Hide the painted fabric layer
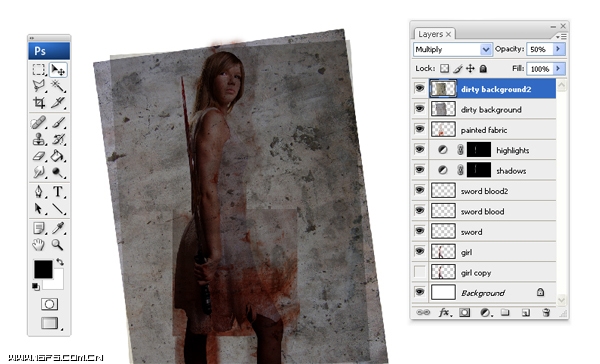Screen dimensions: 600x364 pyautogui.click(x=420, y=129)
